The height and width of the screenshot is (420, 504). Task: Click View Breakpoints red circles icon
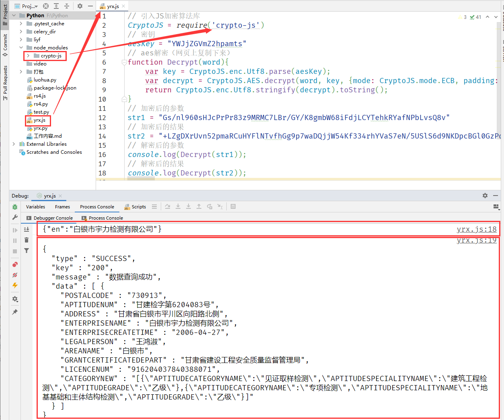point(15,264)
